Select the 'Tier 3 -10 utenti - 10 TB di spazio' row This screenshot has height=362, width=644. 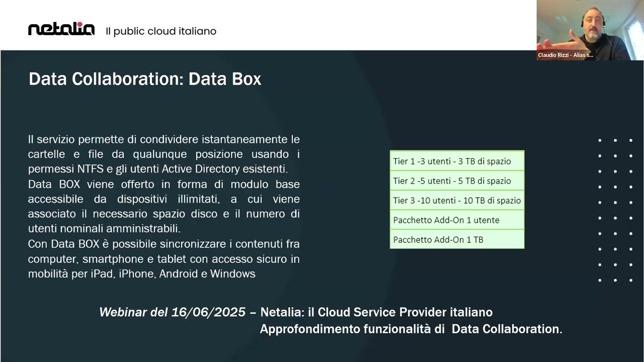tap(457, 200)
